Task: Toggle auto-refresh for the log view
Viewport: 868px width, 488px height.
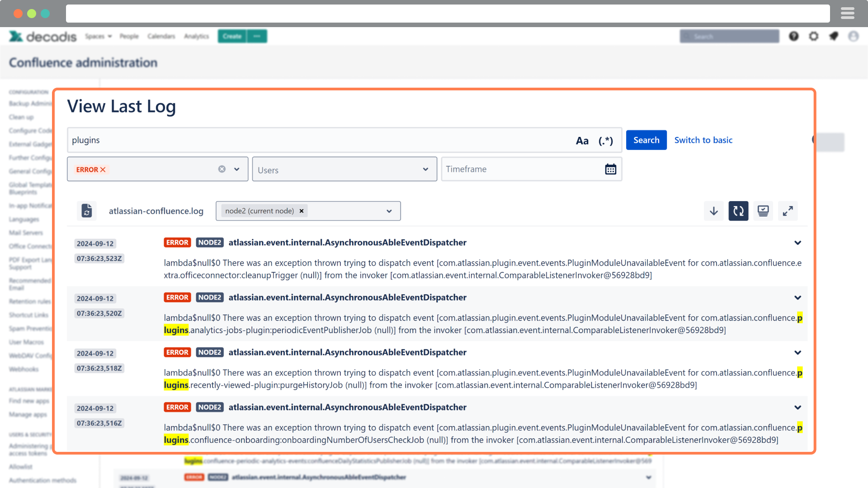Action: click(x=738, y=211)
